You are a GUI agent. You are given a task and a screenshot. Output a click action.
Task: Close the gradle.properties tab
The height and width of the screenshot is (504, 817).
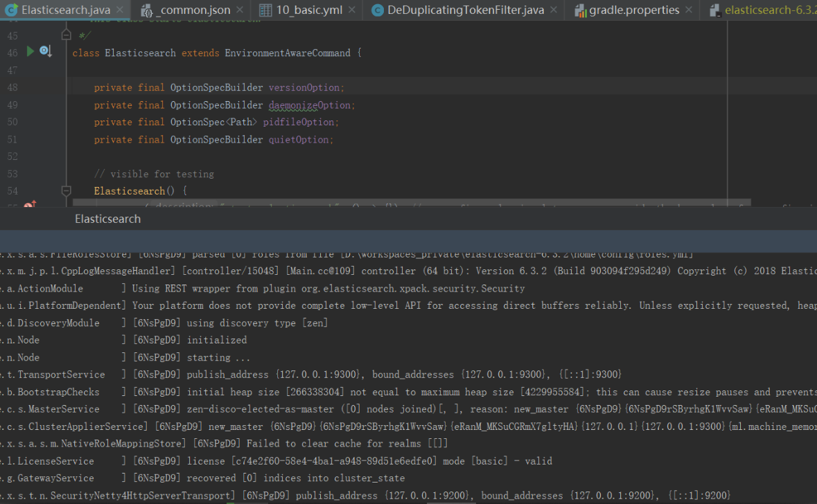point(689,10)
